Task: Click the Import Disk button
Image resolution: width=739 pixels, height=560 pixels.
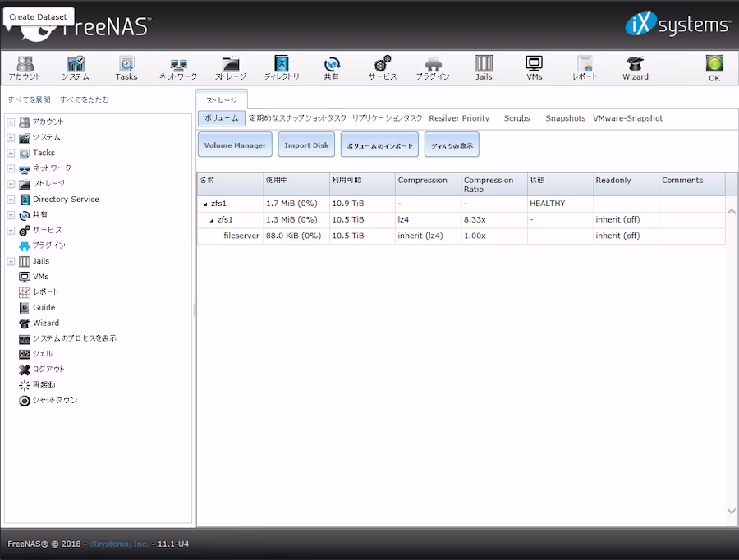Action: 306,145
